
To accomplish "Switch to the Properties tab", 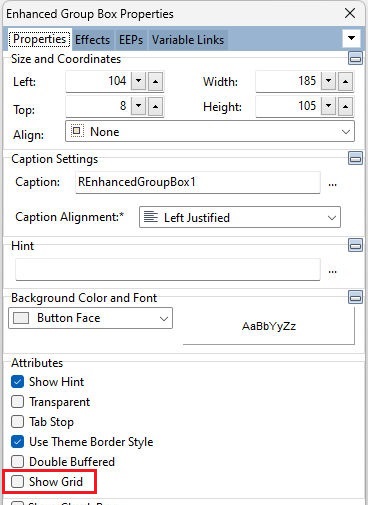I will pyautogui.click(x=40, y=39).
